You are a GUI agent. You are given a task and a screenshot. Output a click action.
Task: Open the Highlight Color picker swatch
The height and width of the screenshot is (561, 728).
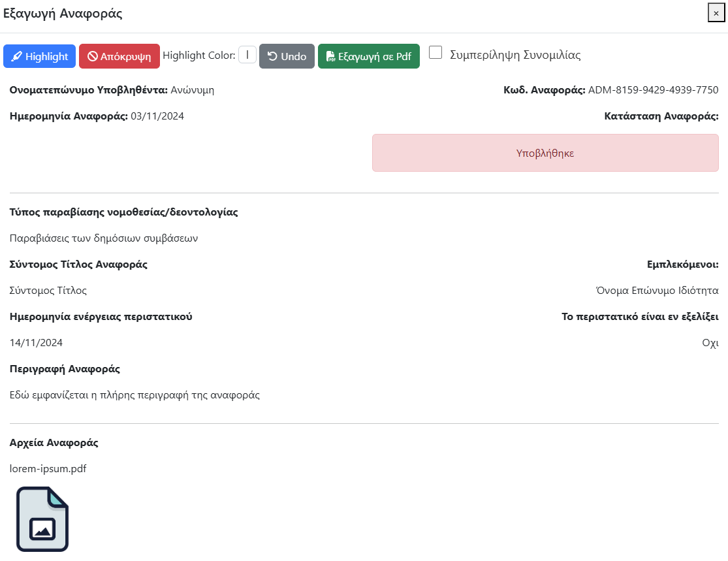coord(247,55)
